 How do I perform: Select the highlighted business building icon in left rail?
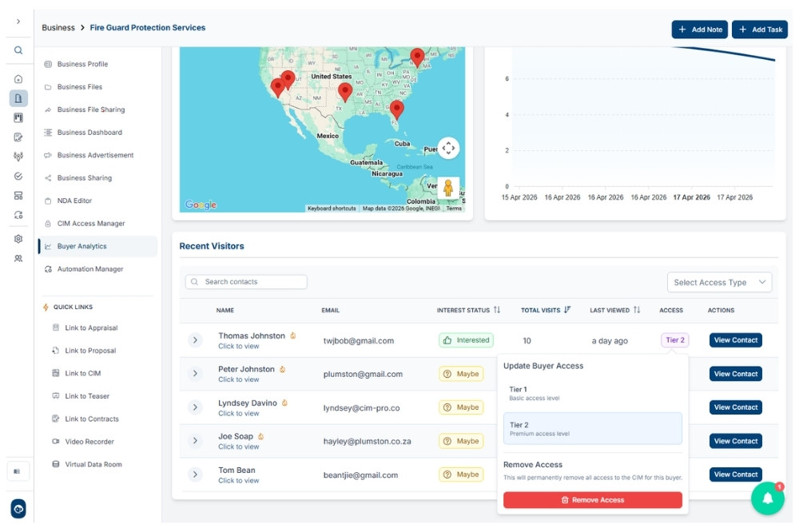(18, 98)
